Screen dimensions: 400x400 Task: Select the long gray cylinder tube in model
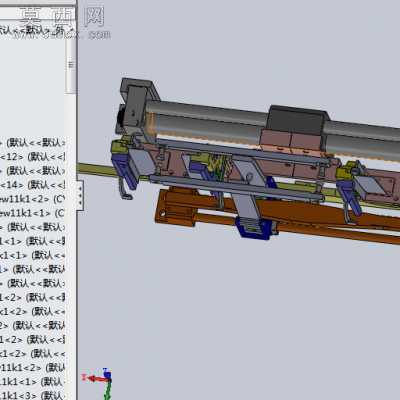click(207, 122)
